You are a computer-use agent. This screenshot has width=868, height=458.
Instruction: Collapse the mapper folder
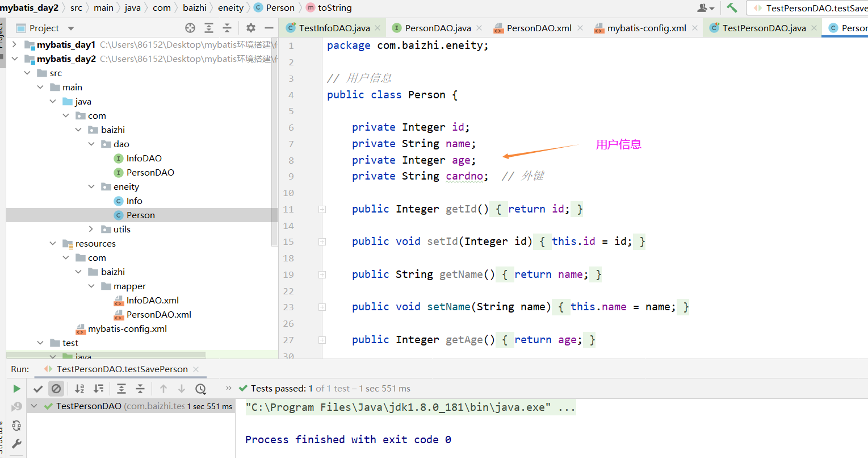click(91, 286)
